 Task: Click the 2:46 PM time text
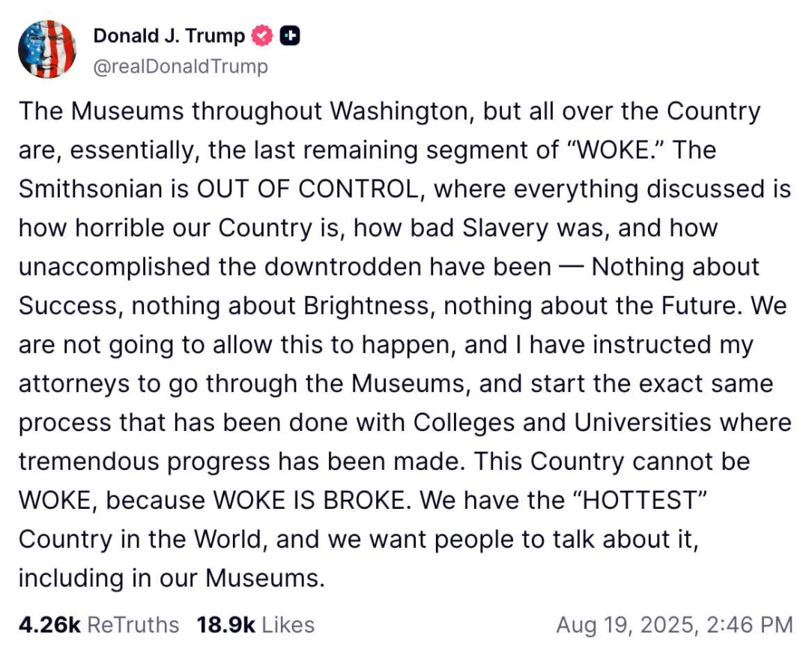coord(758,625)
